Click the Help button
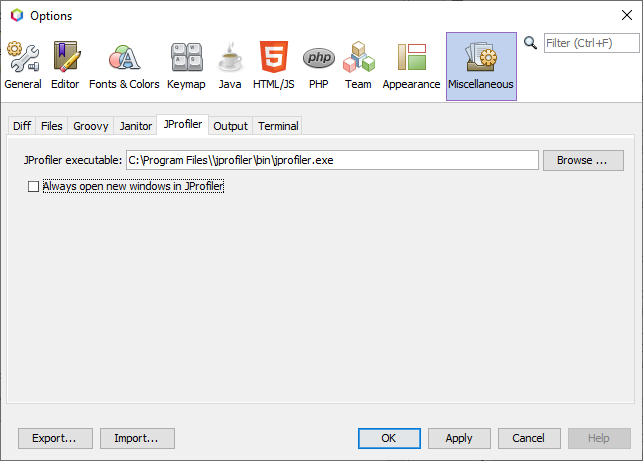Image resolution: width=643 pixels, height=461 pixels. click(x=599, y=438)
